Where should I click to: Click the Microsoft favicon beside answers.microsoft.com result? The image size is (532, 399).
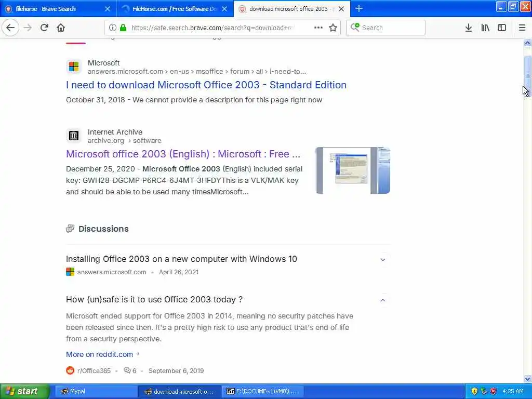(74, 66)
